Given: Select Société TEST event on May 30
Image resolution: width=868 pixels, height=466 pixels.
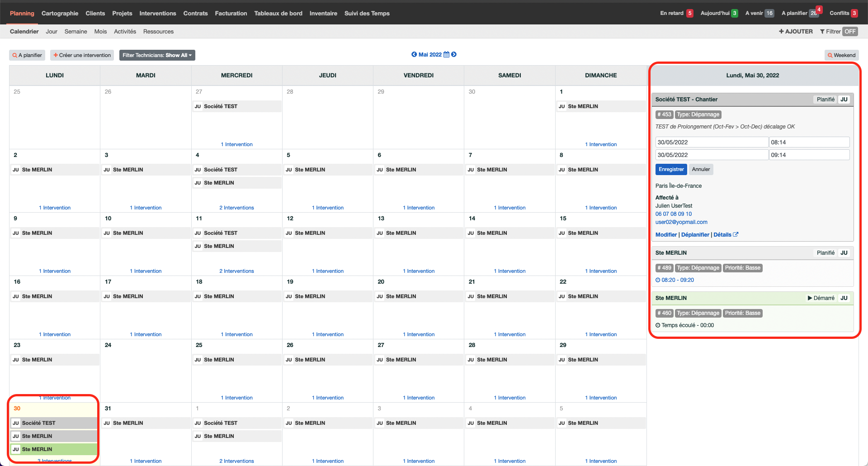Looking at the screenshot, I should click(x=54, y=423).
